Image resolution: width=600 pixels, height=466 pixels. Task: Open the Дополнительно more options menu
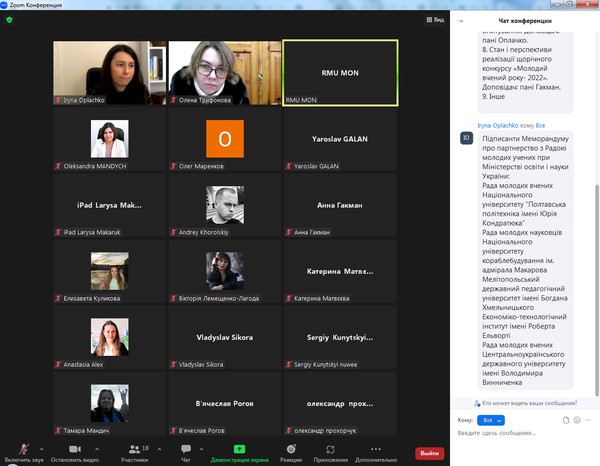[376, 450]
